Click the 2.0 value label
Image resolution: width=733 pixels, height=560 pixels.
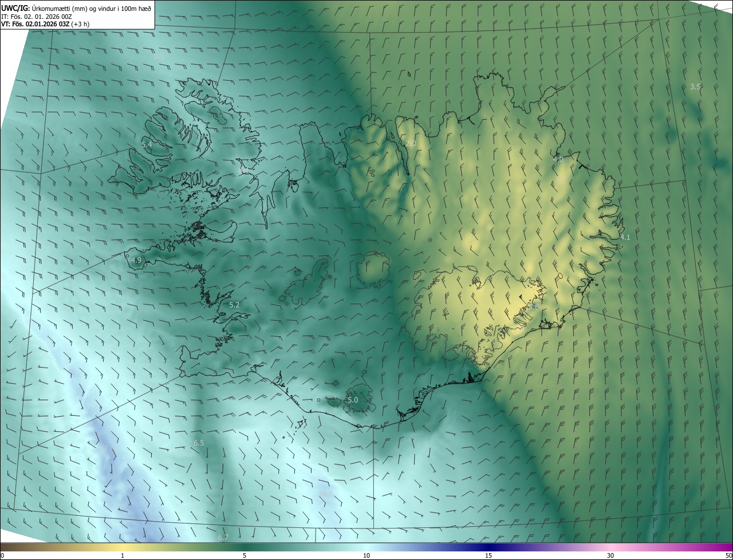coord(411,143)
